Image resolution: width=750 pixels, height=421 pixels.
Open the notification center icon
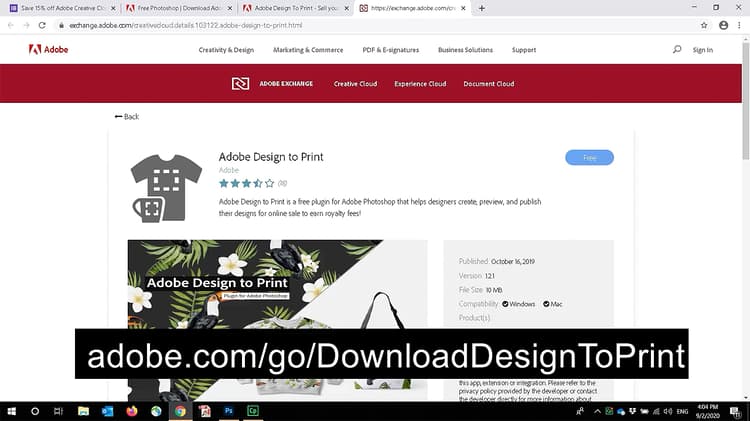click(735, 411)
